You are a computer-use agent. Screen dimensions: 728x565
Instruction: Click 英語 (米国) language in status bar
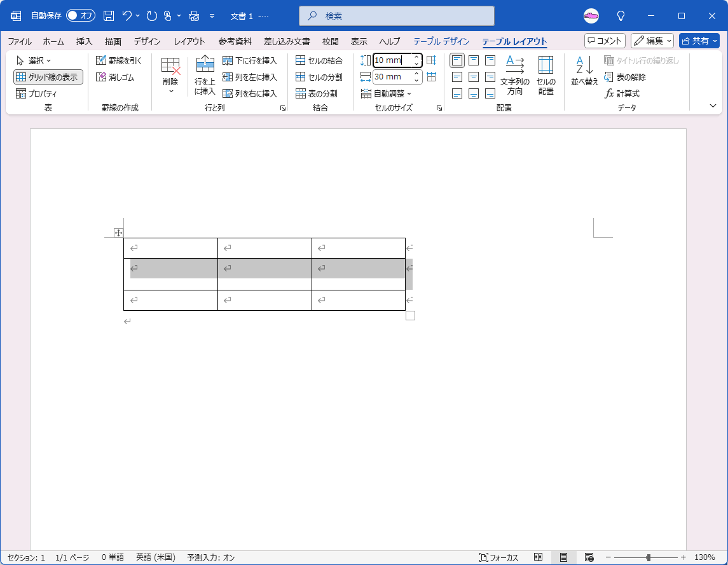click(156, 557)
